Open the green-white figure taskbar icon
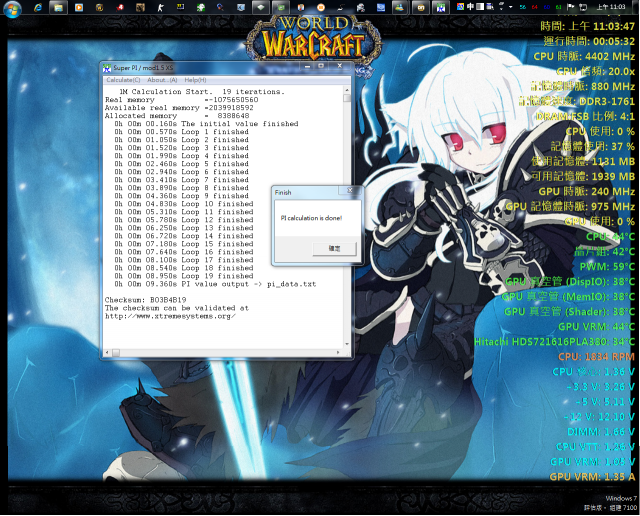The width and height of the screenshot is (640, 516). (200, 7)
